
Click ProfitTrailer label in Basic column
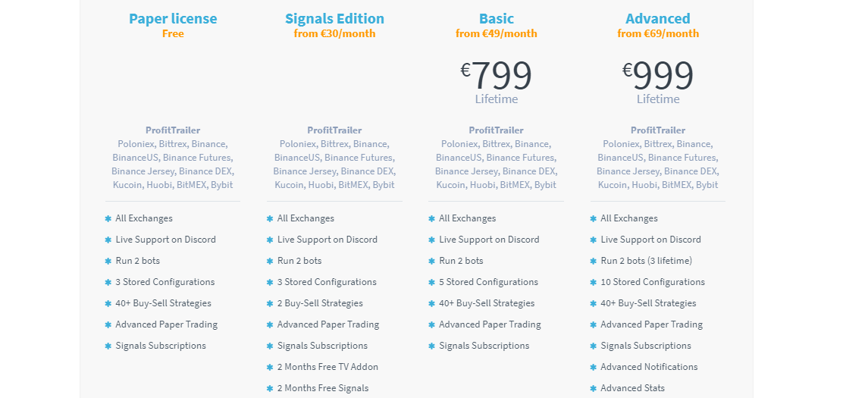(x=496, y=130)
